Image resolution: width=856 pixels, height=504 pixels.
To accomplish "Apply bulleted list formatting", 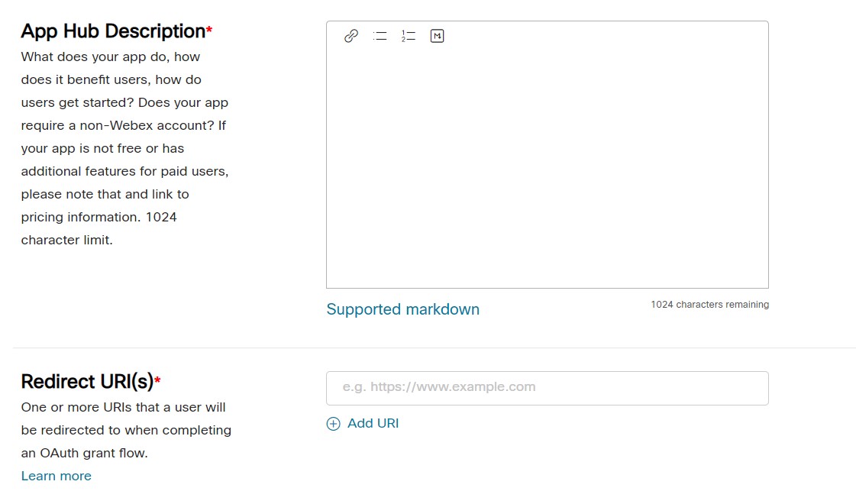I will point(380,36).
